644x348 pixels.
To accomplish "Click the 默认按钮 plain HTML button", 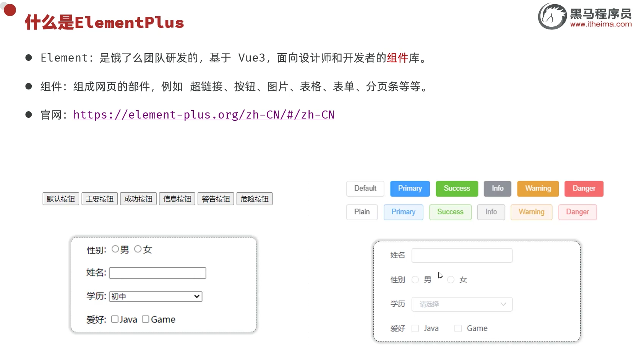I will tap(61, 199).
